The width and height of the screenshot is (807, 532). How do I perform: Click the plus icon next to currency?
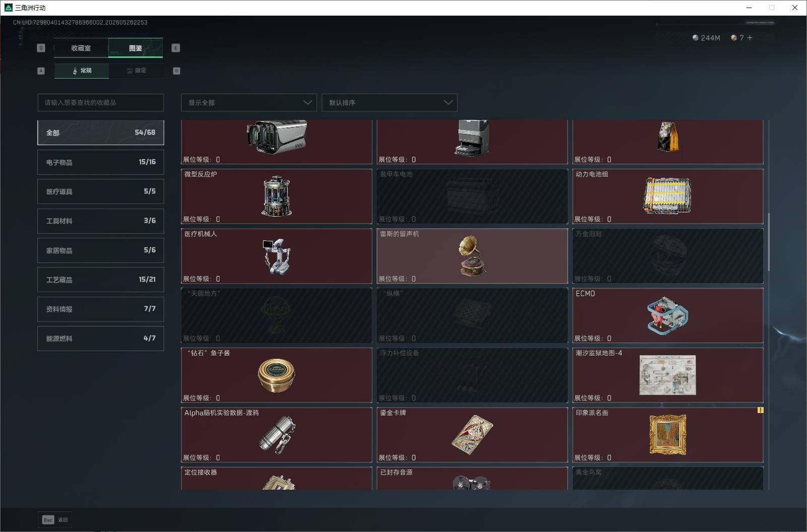tap(750, 38)
